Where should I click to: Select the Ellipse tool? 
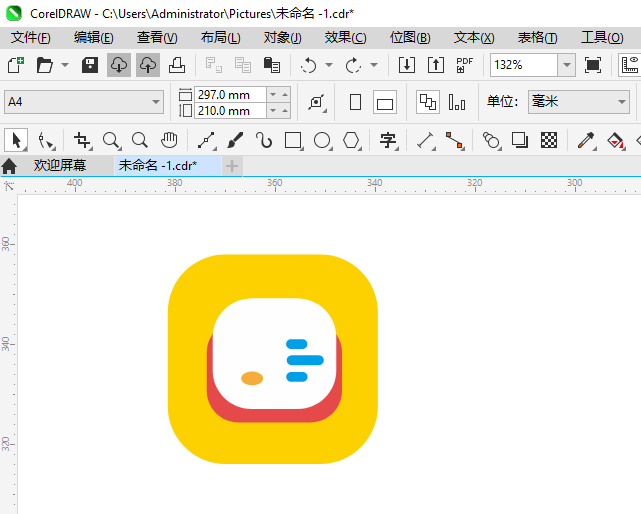322,140
